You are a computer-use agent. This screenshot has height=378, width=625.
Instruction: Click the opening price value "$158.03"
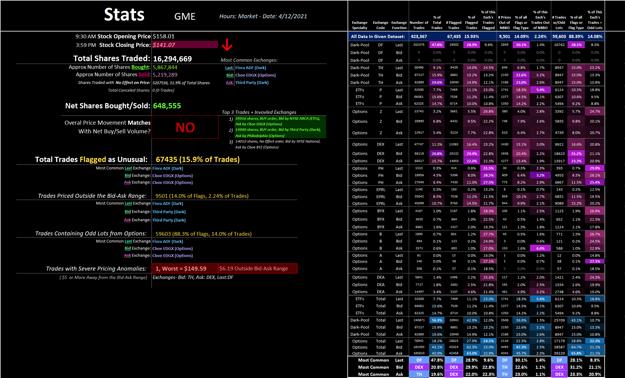163,36
